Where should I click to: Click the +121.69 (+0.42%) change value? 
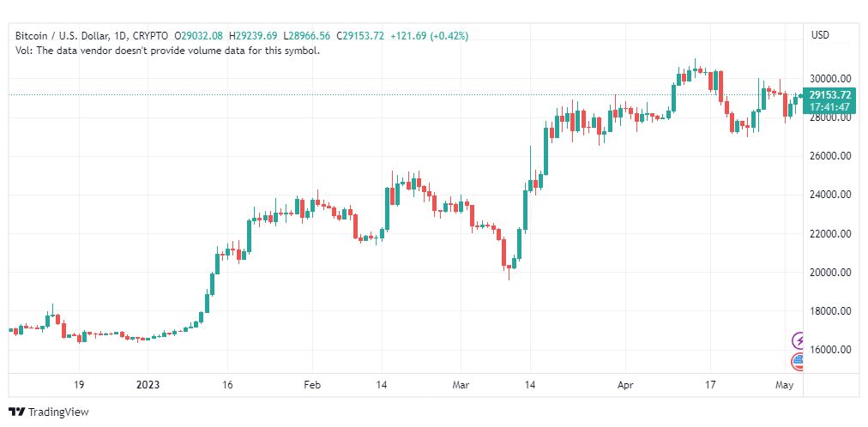[x=429, y=36]
